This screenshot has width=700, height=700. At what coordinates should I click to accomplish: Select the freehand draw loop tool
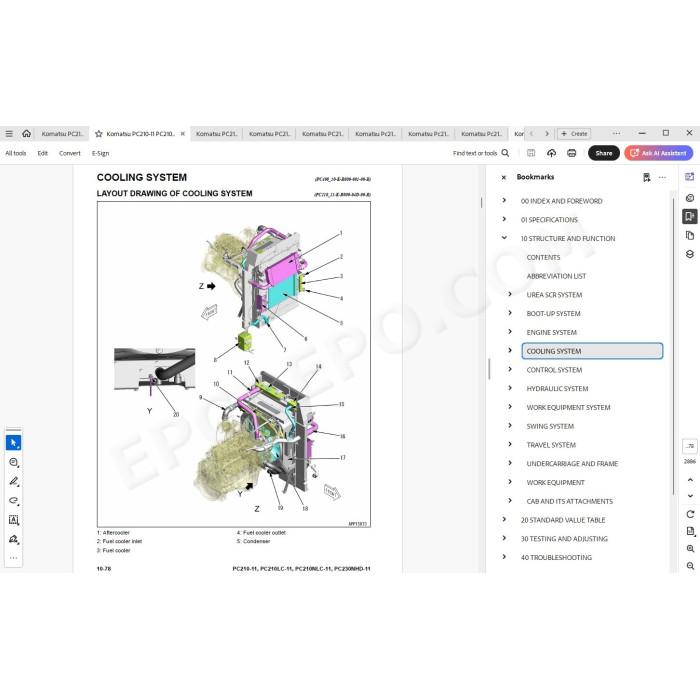click(x=13, y=500)
